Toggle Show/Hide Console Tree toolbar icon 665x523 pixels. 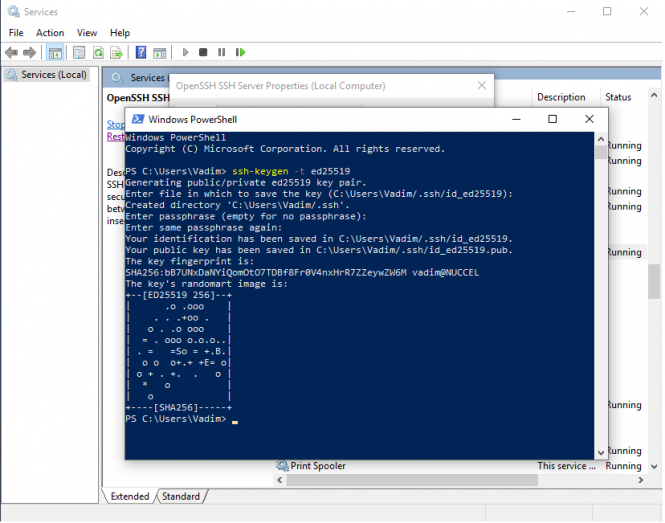coord(55,52)
